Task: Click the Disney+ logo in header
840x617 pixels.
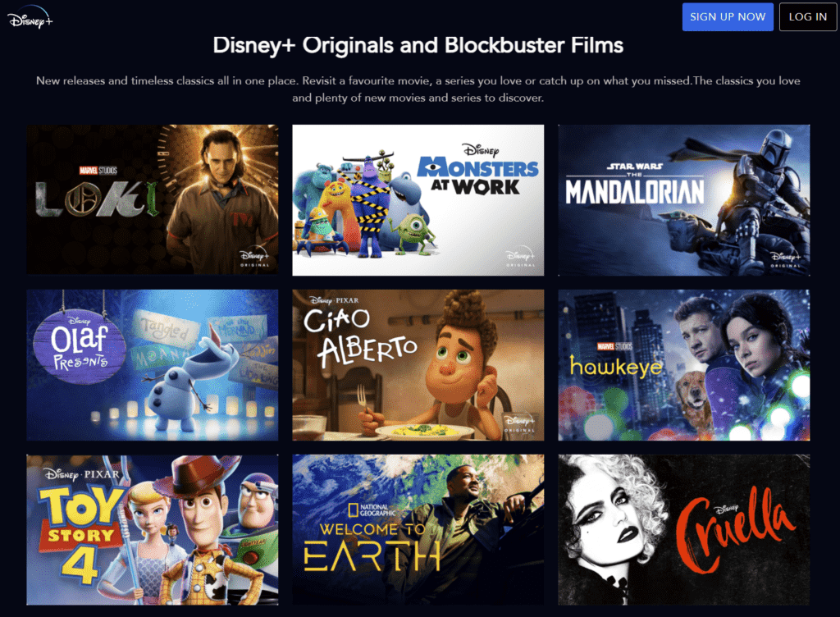Action: coord(30,20)
